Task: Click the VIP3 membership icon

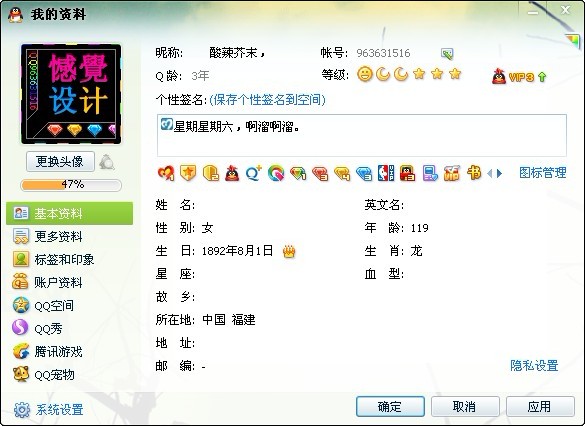Action: [x=519, y=76]
